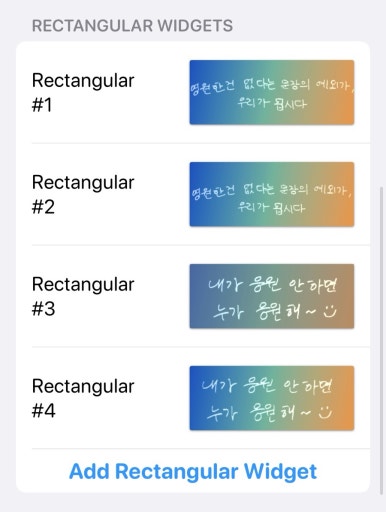Click the top handwriting line in widget #1 preview
This screenshot has width=386, height=512.
[x=272, y=87]
